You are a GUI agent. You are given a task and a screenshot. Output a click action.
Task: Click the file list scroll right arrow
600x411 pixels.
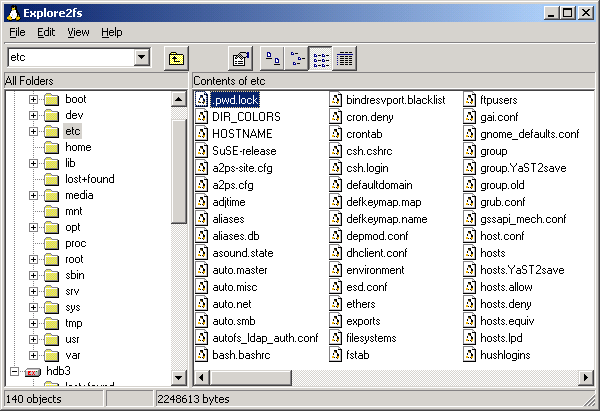point(585,378)
